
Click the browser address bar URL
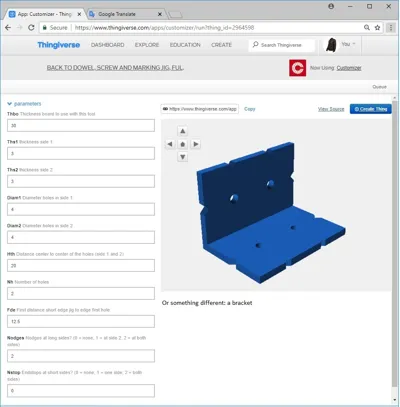(x=164, y=28)
